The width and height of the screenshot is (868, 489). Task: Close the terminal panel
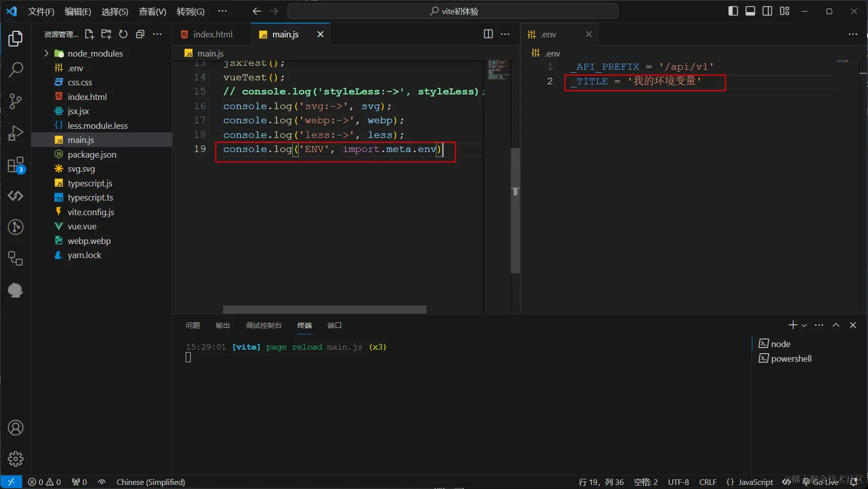tap(853, 325)
